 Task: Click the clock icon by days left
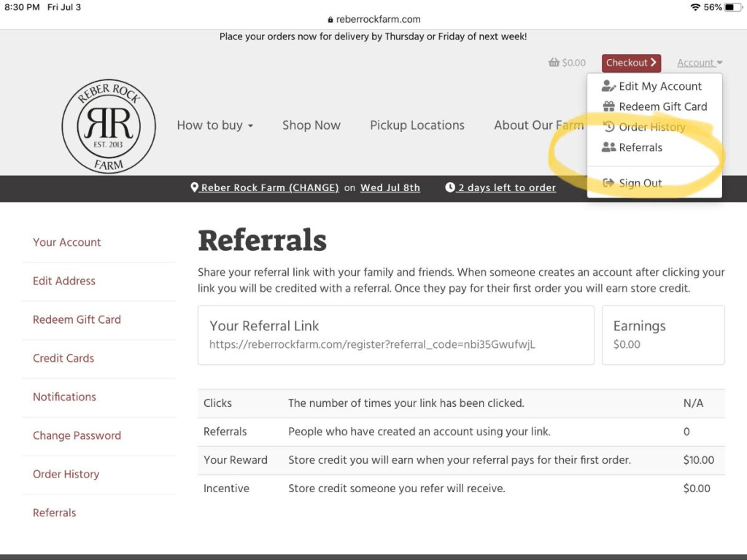click(450, 187)
